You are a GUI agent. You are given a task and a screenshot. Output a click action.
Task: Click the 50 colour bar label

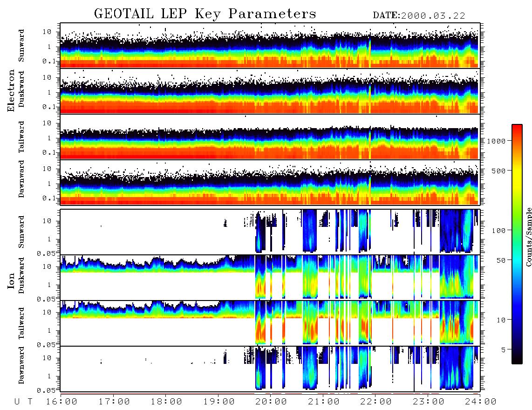[x=501, y=260]
